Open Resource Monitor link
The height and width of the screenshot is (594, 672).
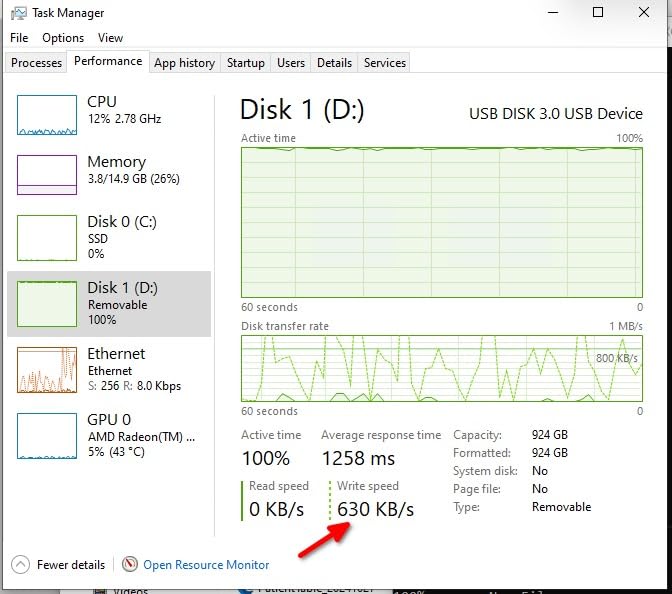click(206, 565)
